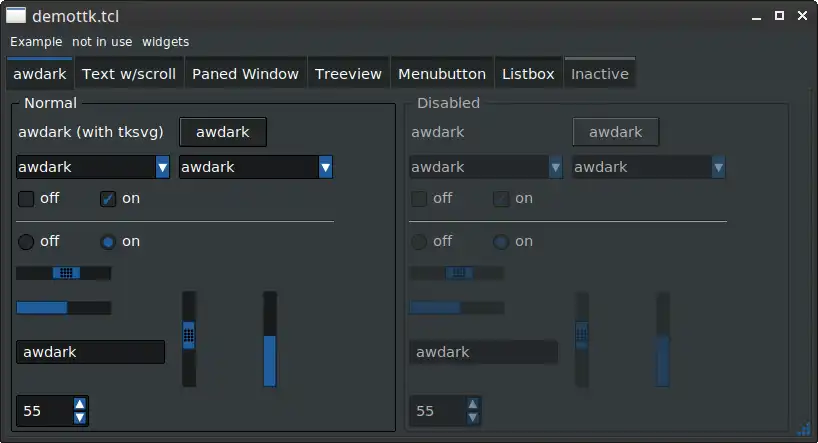Select the Inactive tab

pyautogui.click(x=600, y=74)
